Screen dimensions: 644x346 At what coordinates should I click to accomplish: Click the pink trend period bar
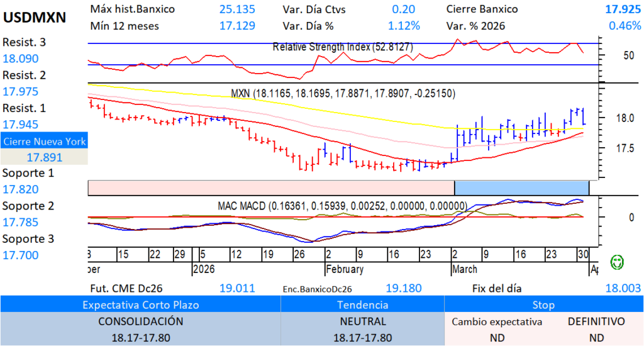(270, 187)
